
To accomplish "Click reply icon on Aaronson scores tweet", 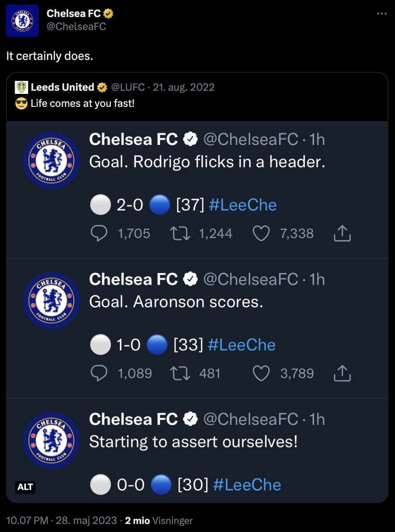I will [x=99, y=373].
